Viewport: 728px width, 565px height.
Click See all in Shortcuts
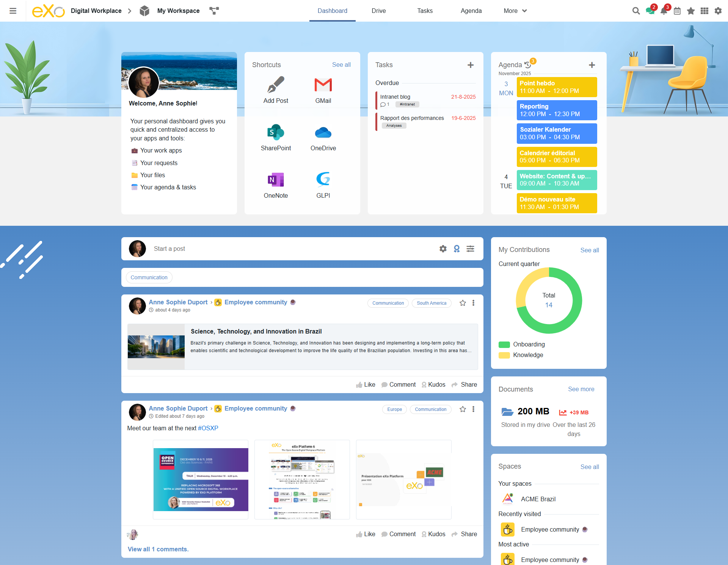[x=341, y=65]
